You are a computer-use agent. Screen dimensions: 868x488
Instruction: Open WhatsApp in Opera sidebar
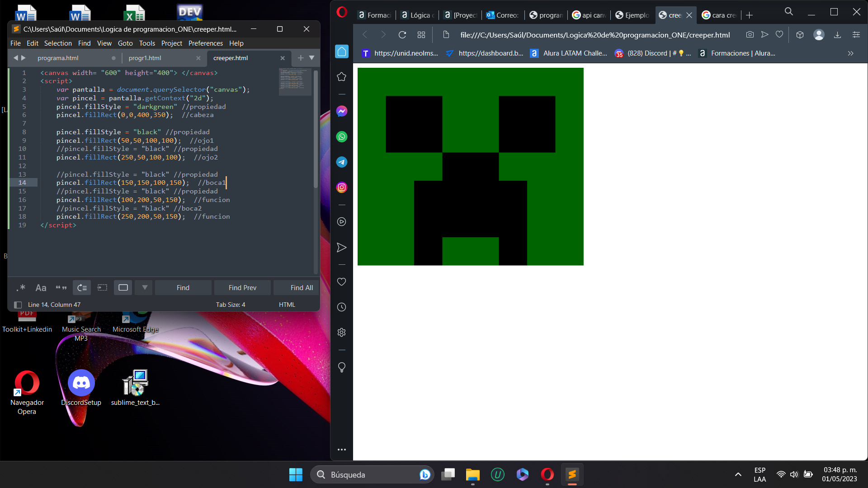pos(342,137)
